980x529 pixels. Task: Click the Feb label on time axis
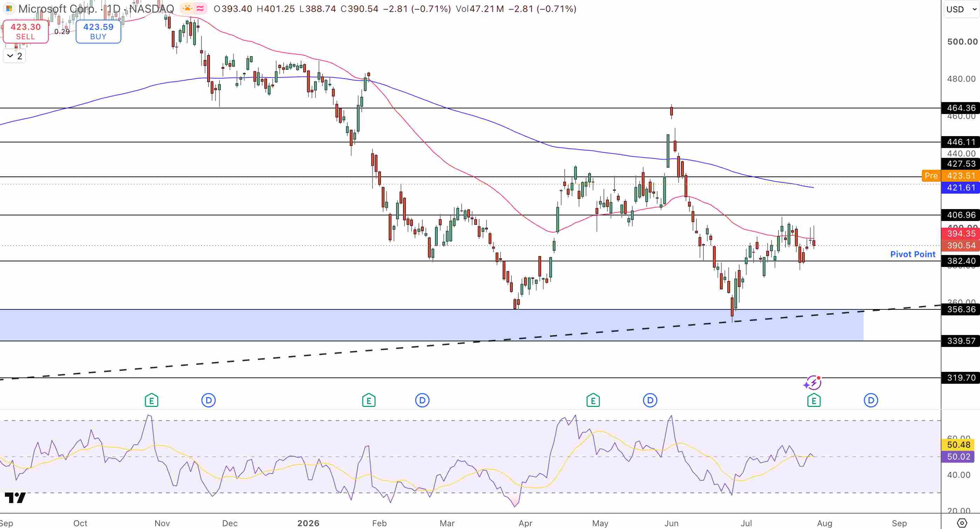tap(379, 523)
